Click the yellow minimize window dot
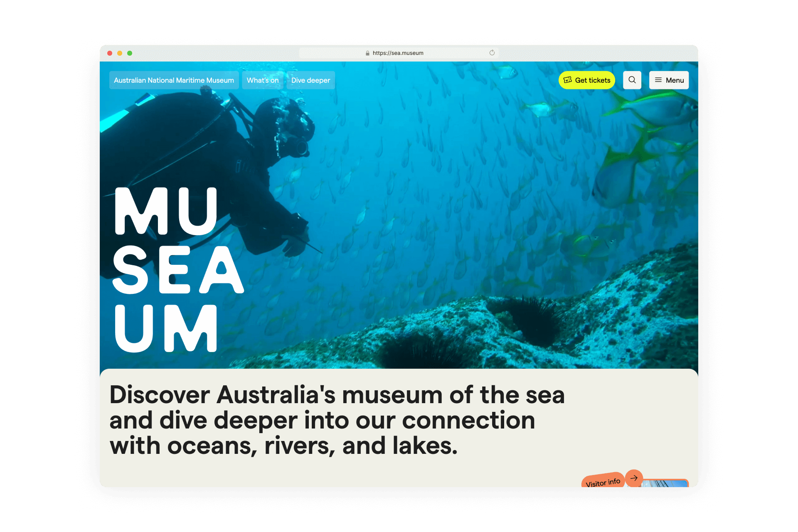This screenshot has width=798, height=532. point(120,53)
